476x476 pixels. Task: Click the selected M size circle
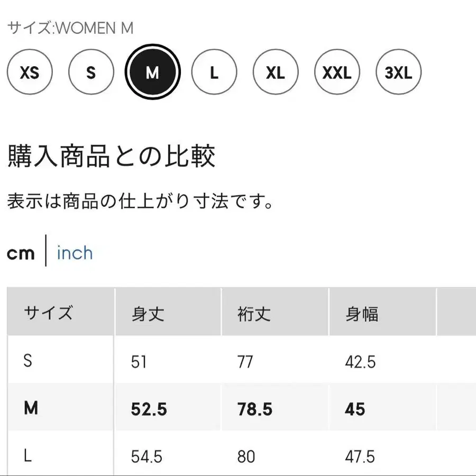click(153, 72)
